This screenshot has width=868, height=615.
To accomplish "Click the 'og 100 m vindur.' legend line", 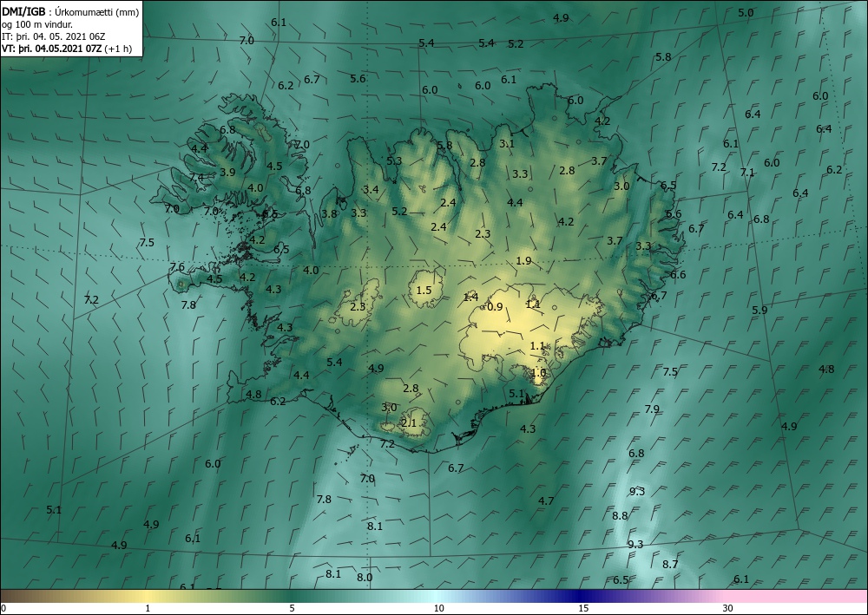I will point(37,24).
